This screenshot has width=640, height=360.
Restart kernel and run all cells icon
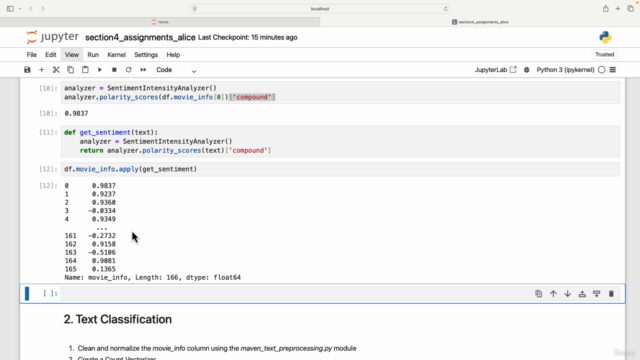143,70
